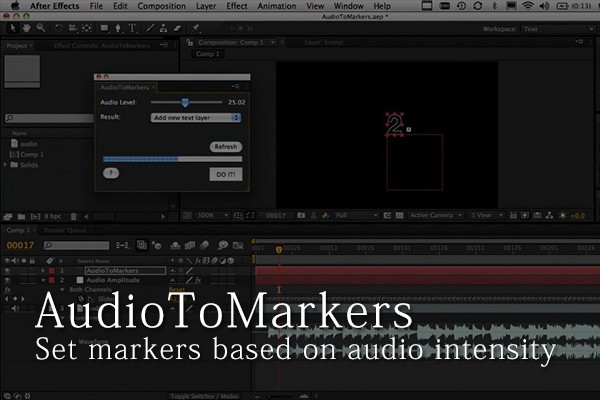Enable the Draft 3D icon in timeline
Viewport: 600px width, 400px height.
[x=157, y=245]
